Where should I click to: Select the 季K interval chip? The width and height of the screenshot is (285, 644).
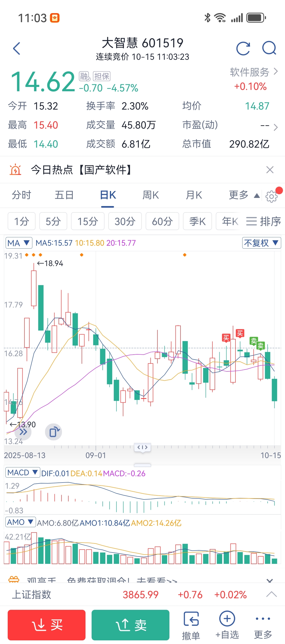197,221
